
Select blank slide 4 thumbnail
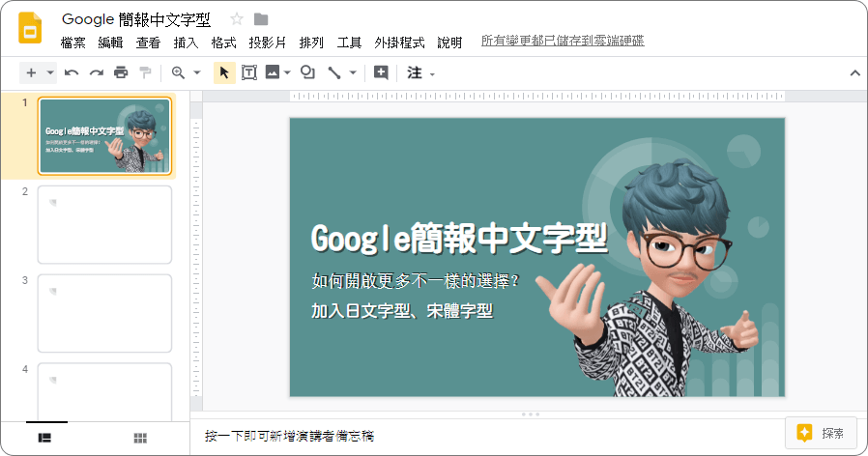(104, 392)
